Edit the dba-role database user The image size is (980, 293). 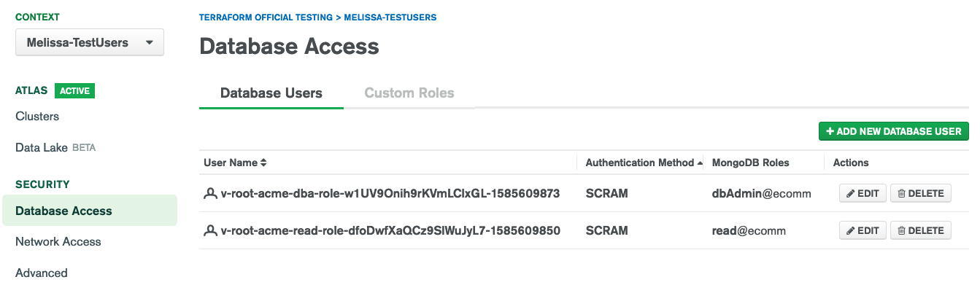pos(863,193)
